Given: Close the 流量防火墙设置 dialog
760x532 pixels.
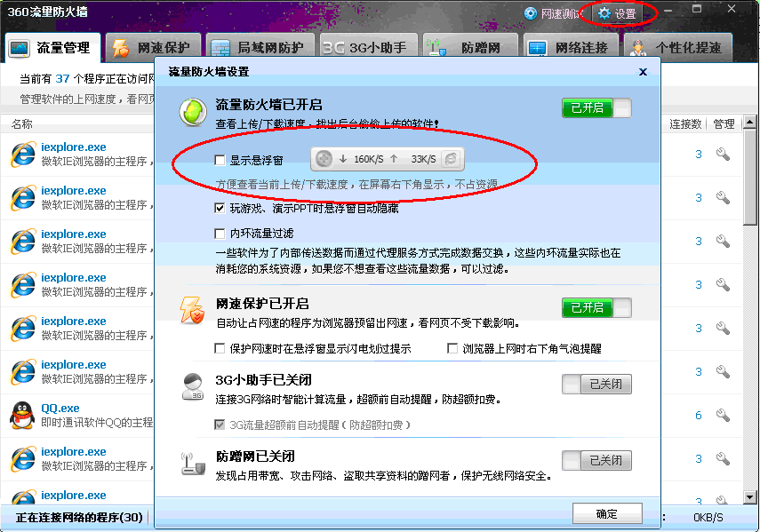Looking at the screenshot, I should tap(643, 72).
